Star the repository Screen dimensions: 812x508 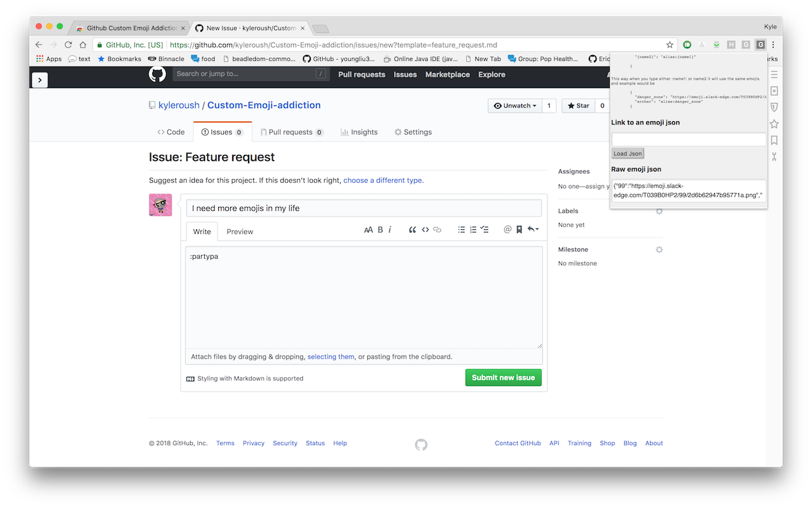[x=579, y=106]
